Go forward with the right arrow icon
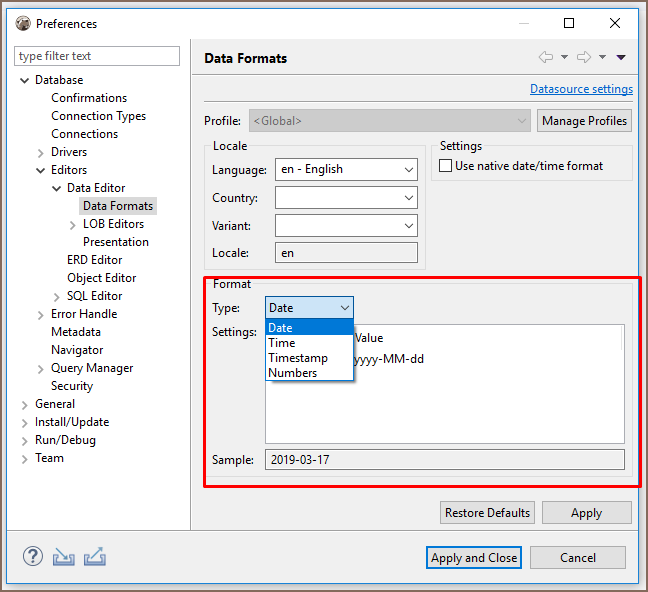 [x=584, y=57]
